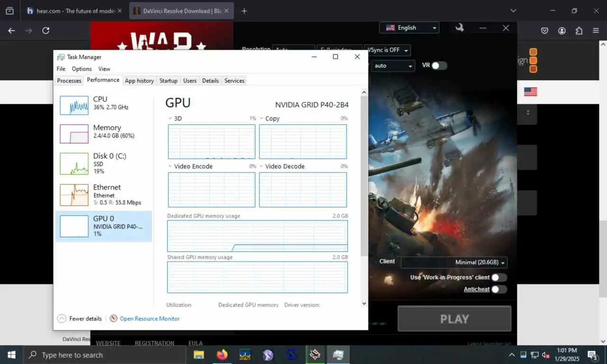Switch to the App history tab

[x=139, y=81]
